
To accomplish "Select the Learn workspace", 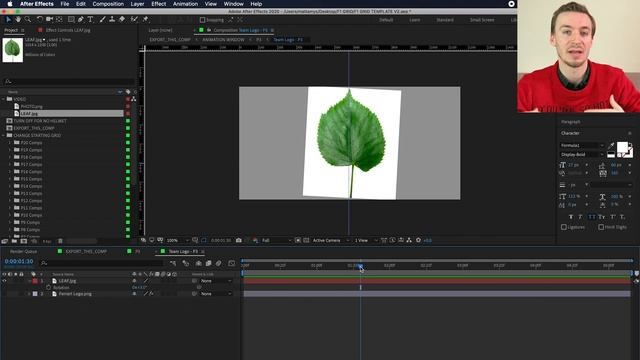I will pyautogui.click(x=415, y=20).
